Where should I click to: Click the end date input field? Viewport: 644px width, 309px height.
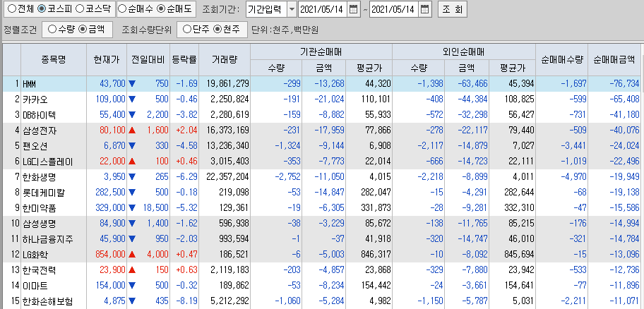tap(395, 9)
